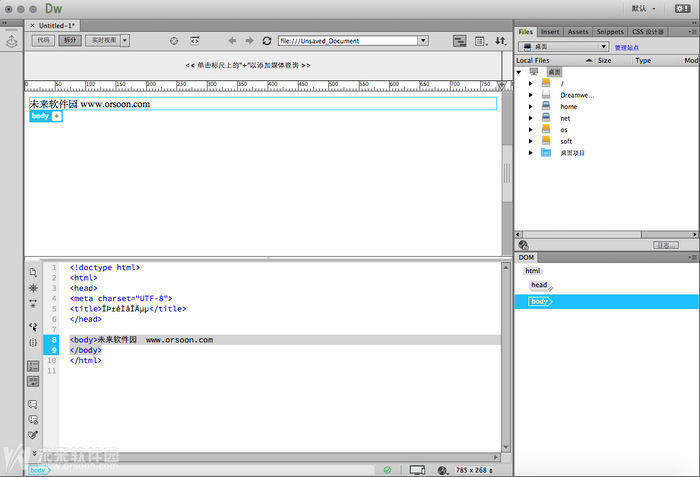Expand the home folder
This screenshot has height=477, width=700.
click(x=531, y=107)
